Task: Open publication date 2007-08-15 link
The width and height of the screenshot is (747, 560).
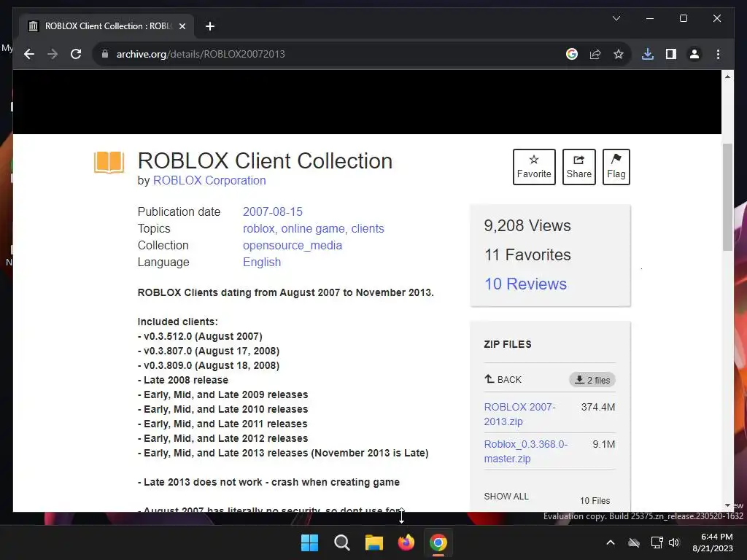Action: coord(273,211)
